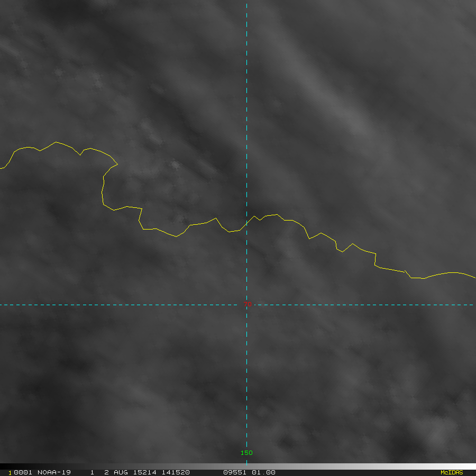476x476 pixels.
Task: Click the "0001" image number in status line
Action: [23, 472]
